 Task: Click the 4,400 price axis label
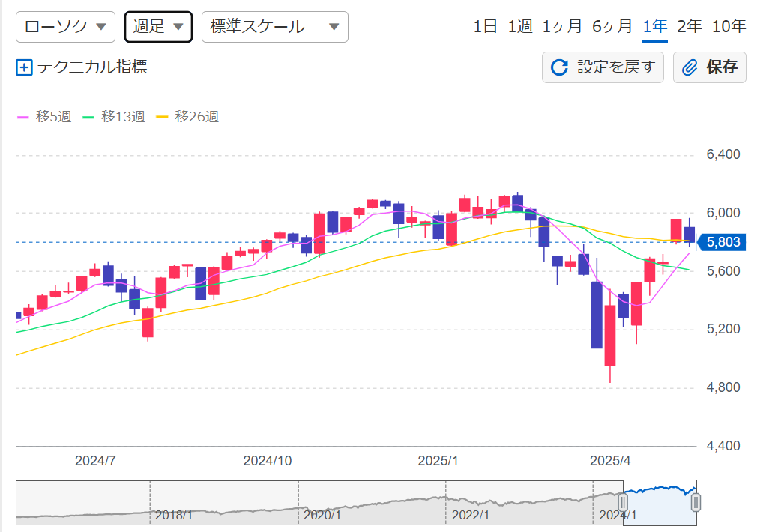723,446
